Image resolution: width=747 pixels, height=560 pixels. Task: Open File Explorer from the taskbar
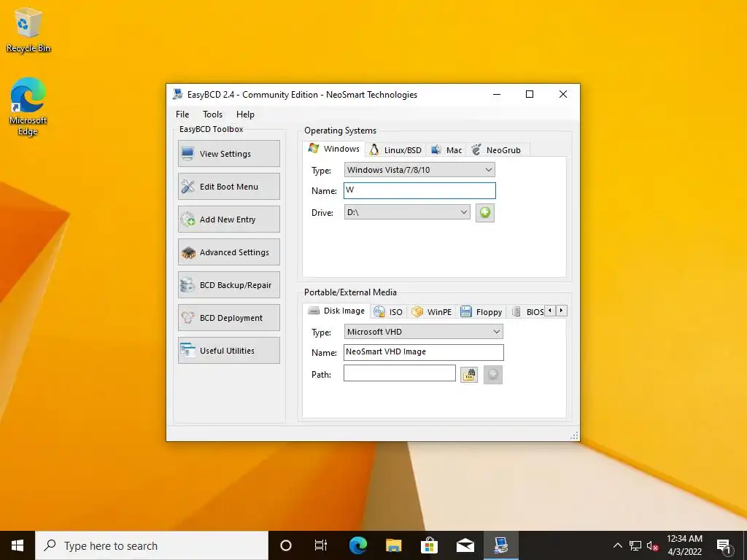393,545
